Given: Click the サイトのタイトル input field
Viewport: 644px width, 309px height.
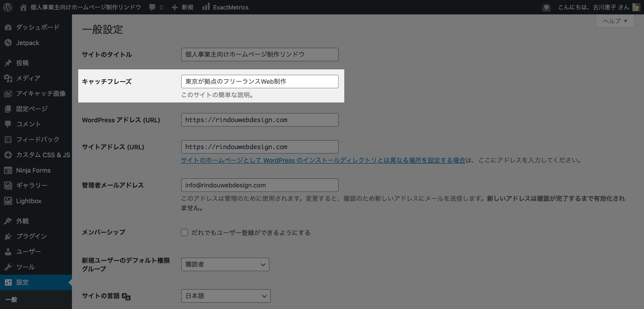Looking at the screenshot, I should point(260,55).
